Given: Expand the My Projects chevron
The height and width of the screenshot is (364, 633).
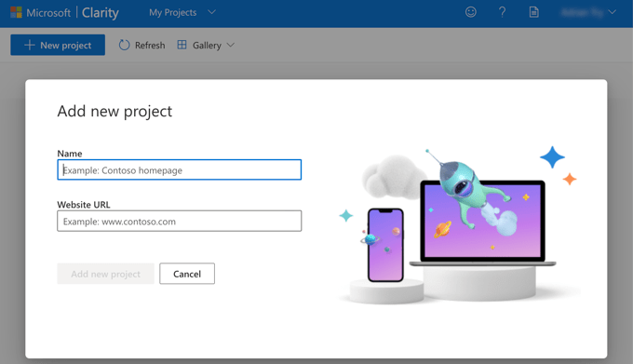Looking at the screenshot, I should [211, 12].
